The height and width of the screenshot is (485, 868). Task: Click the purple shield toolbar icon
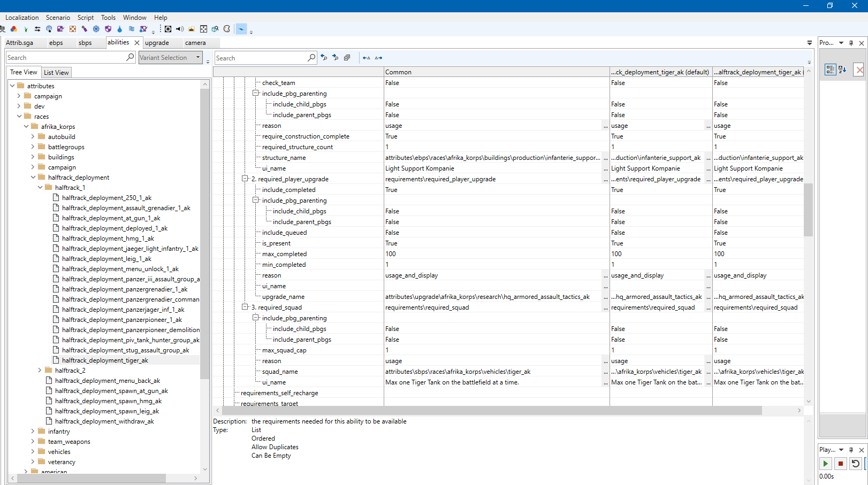pos(108,29)
